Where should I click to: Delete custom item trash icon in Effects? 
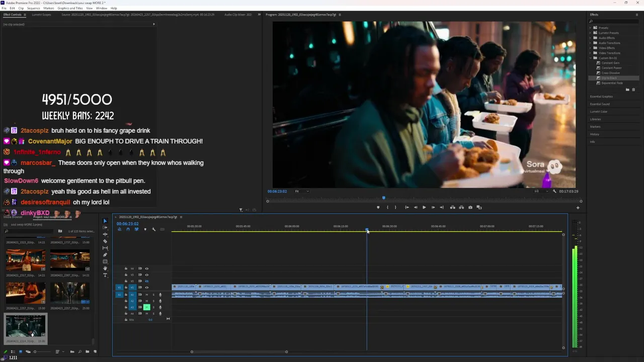pos(633,89)
